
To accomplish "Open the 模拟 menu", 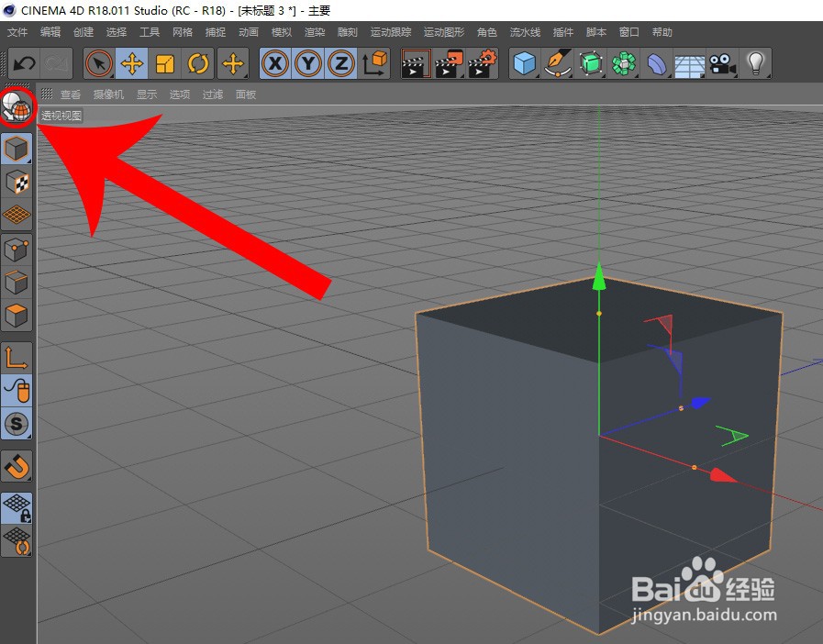I will (282, 32).
